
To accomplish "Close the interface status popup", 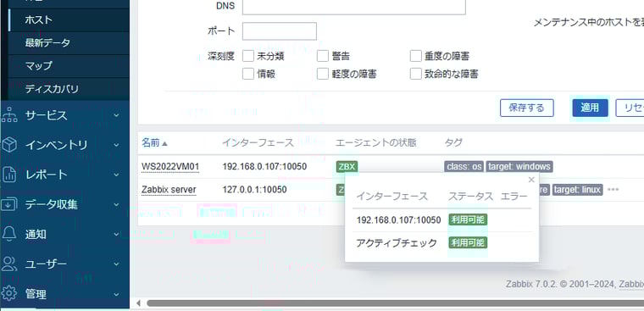I will coord(531,180).
